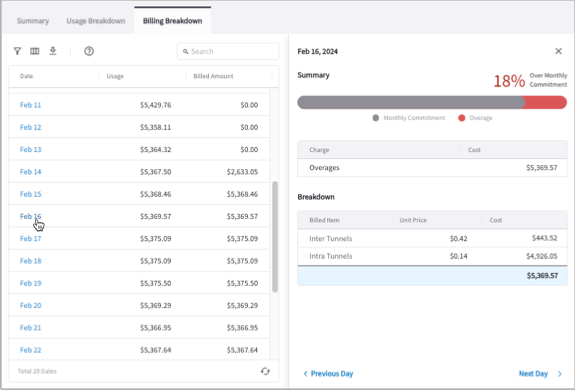Open the Feb 19 date link

pos(30,283)
